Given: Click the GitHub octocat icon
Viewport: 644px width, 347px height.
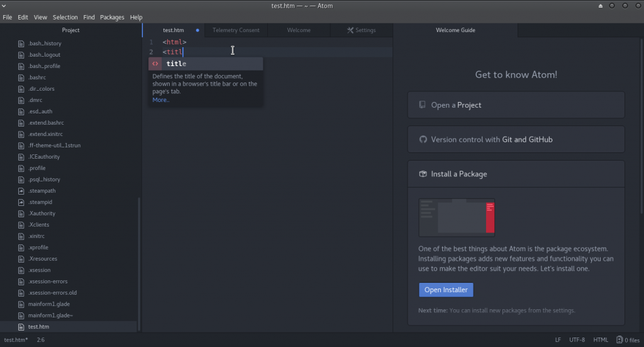Looking at the screenshot, I should coord(423,140).
